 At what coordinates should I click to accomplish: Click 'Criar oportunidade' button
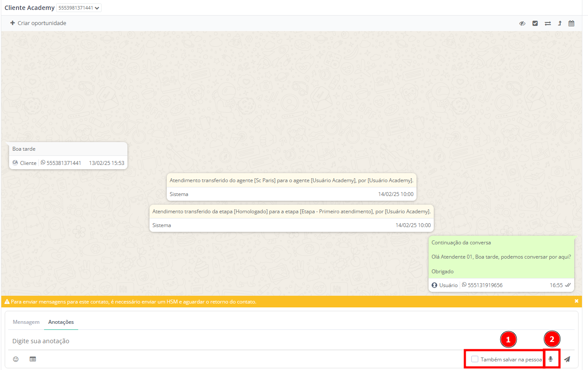[38, 23]
